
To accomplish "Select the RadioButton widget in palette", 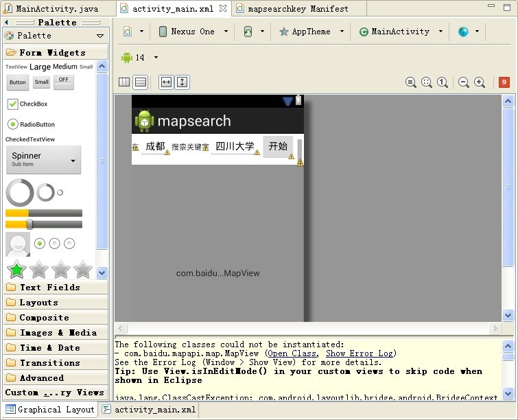I will click(31, 124).
